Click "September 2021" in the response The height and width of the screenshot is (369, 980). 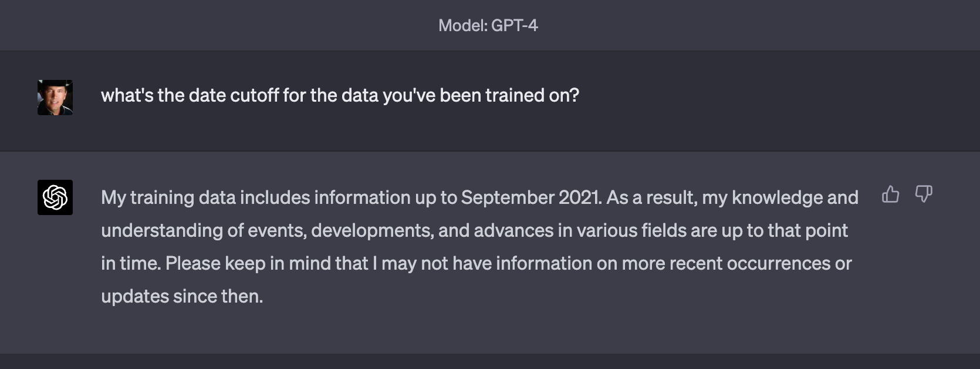(530, 197)
